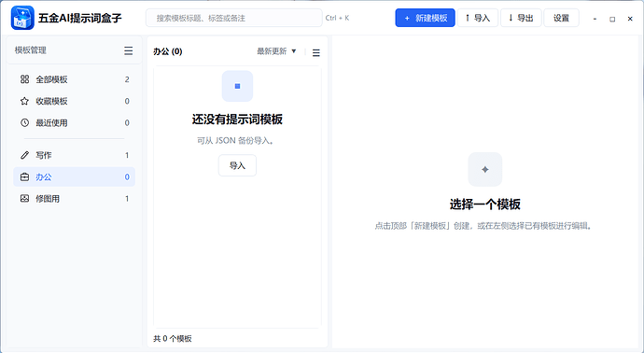Open the list view options menu icon
This screenshot has width=644, height=353.
click(x=315, y=52)
